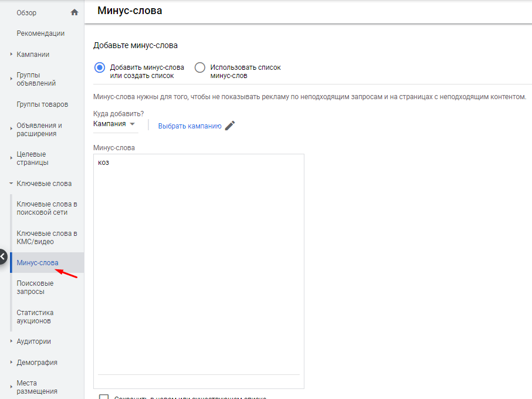This screenshot has width=532, height=399.
Task: Click the sidebar collapse arrow on left edge
Action: point(3,257)
